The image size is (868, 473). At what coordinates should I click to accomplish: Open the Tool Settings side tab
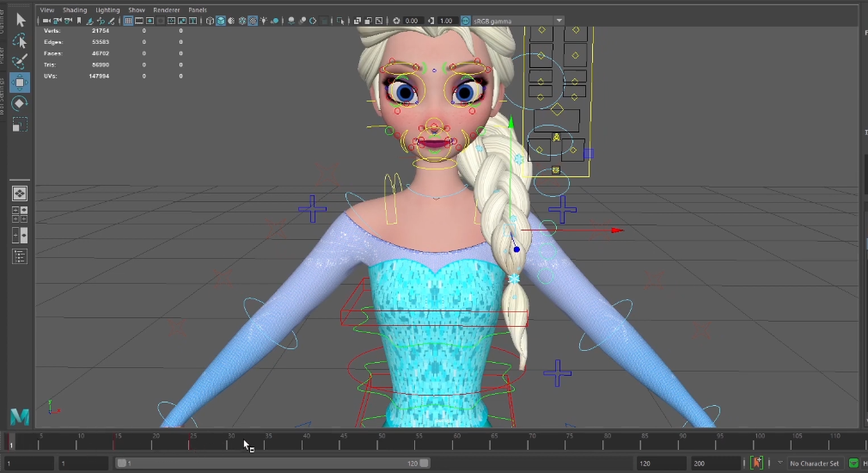pos(3,95)
